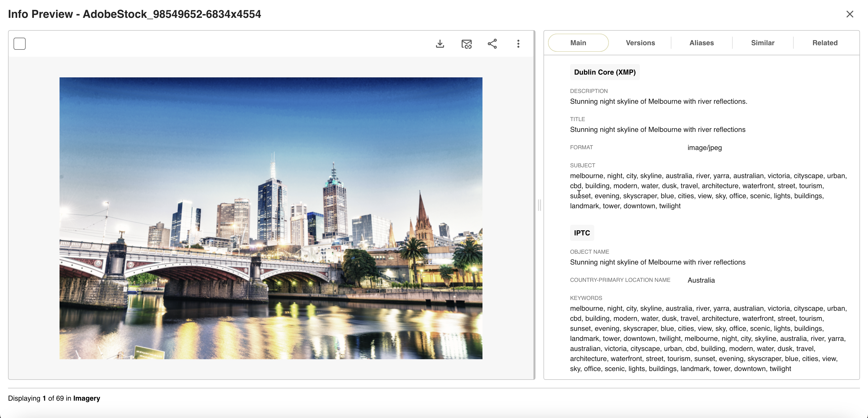The image size is (868, 418).
Task: Click the email link envelope icon
Action: click(466, 44)
